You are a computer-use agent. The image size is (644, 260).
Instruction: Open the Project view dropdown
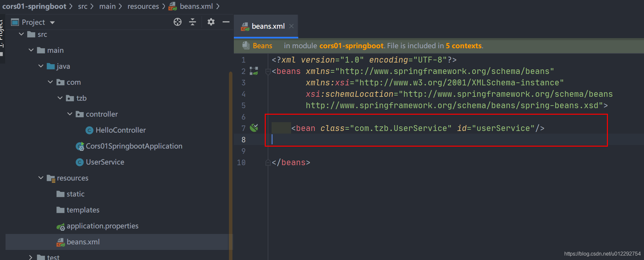pyautogui.click(x=52, y=22)
